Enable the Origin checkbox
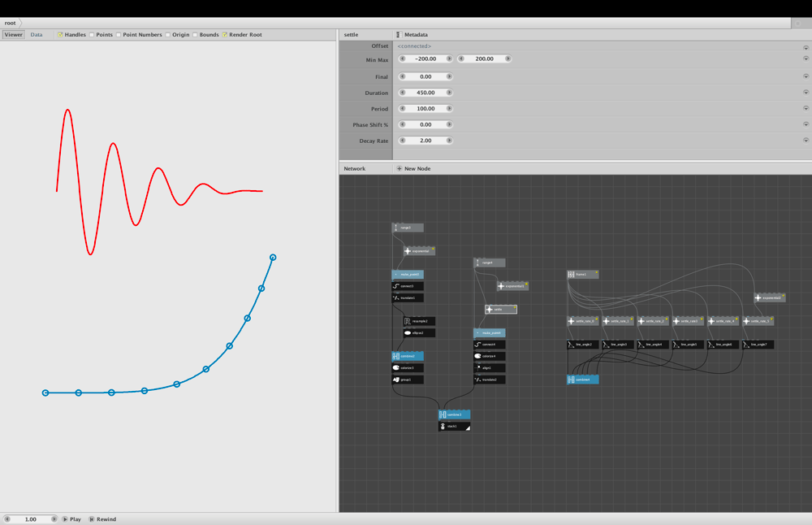This screenshot has height=525, width=812. tap(168, 35)
